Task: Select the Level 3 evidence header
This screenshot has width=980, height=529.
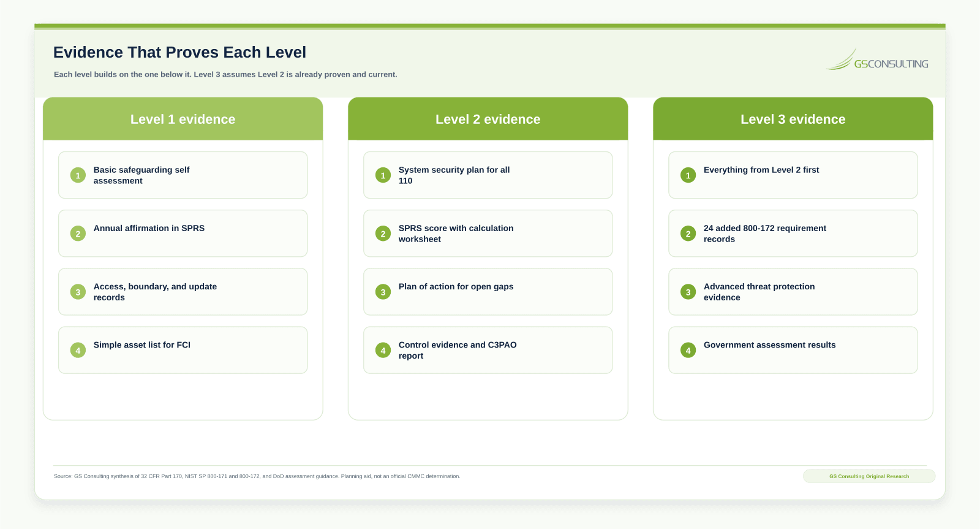Action: coord(793,119)
